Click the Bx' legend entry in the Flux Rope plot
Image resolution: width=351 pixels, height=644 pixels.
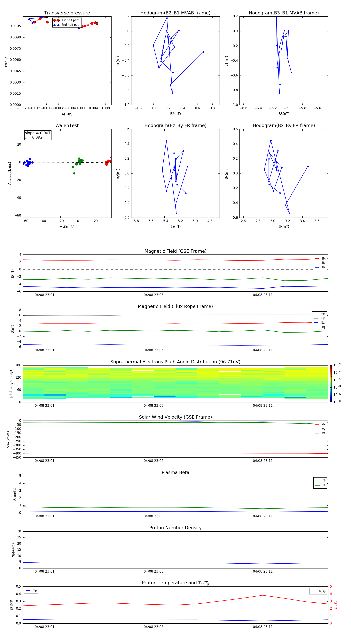[320, 314]
